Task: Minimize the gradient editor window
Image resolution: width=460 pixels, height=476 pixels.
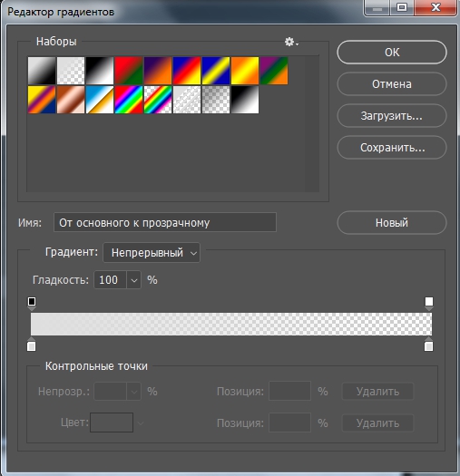Action: (x=377, y=7)
